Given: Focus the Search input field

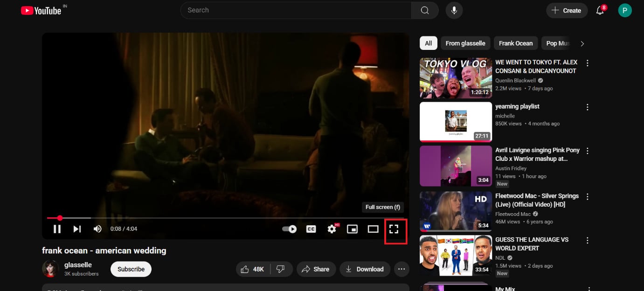Looking at the screenshot, I should [296, 10].
